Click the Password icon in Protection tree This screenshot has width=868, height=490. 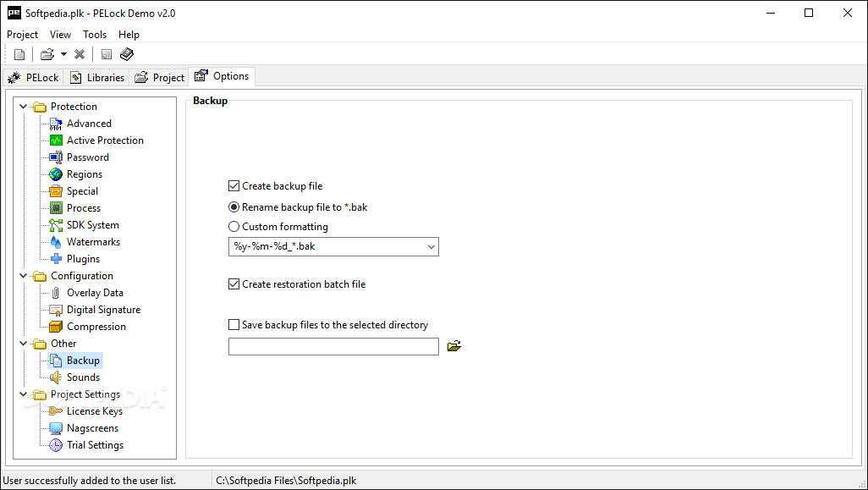point(56,157)
